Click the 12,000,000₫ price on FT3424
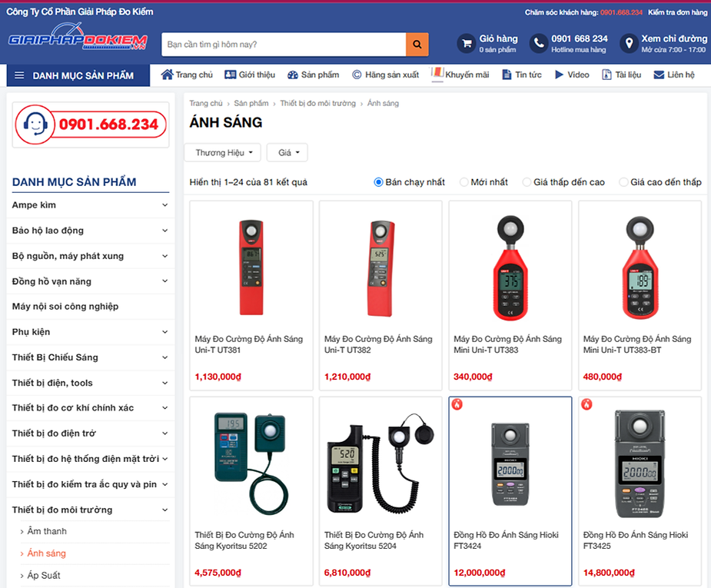 pyautogui.click(x=480, y=573)
